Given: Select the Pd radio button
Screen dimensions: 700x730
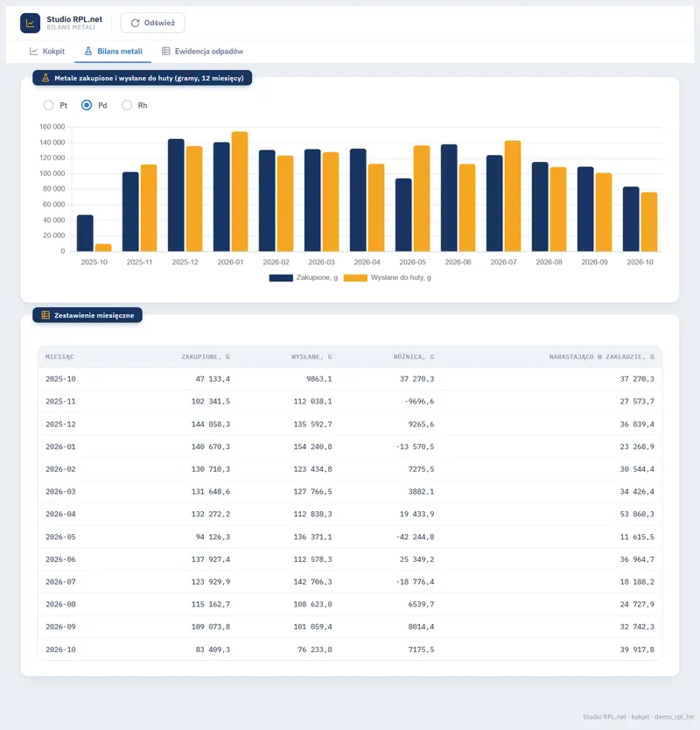Looking at the screenshot, I should click(87, 105).
